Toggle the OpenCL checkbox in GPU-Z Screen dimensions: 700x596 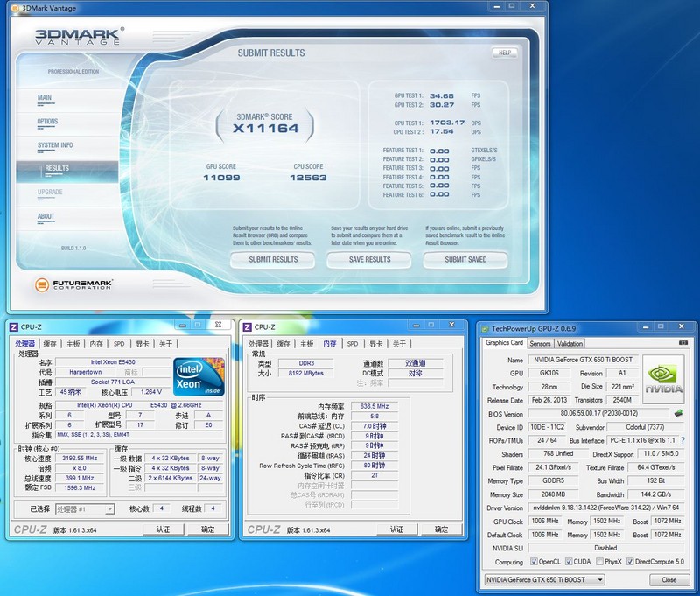[x=534, y=562]
